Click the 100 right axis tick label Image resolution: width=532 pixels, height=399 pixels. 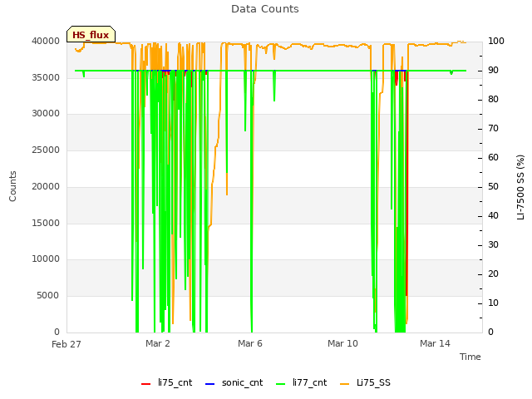click(496, 41)
